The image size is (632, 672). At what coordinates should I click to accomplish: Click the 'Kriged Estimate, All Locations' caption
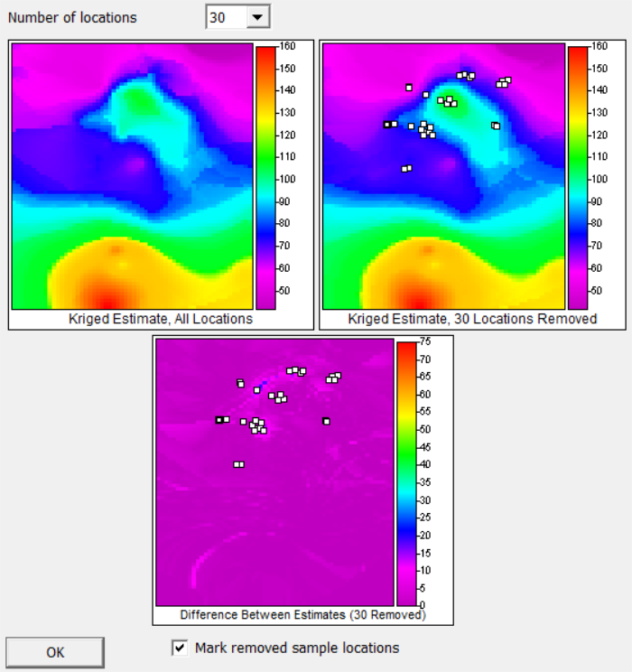click(161, 319)
